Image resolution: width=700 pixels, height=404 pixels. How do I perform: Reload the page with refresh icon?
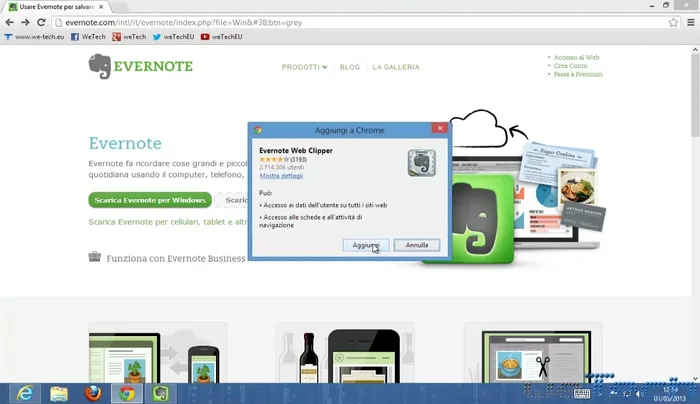(41, 22)
